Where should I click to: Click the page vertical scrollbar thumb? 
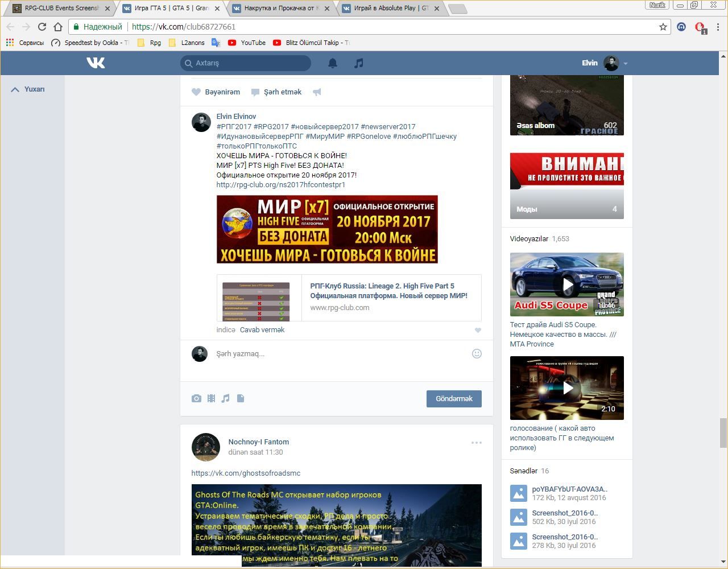(x=723, y=433)
